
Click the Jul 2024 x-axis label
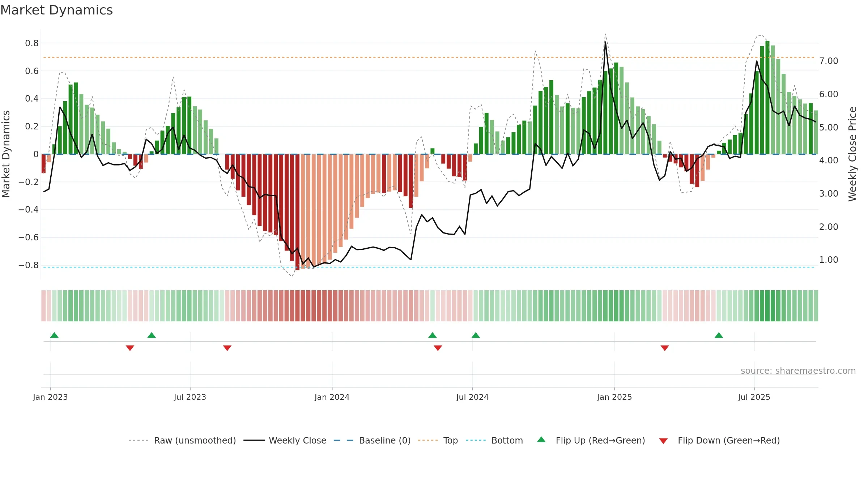tap(472, 397)
